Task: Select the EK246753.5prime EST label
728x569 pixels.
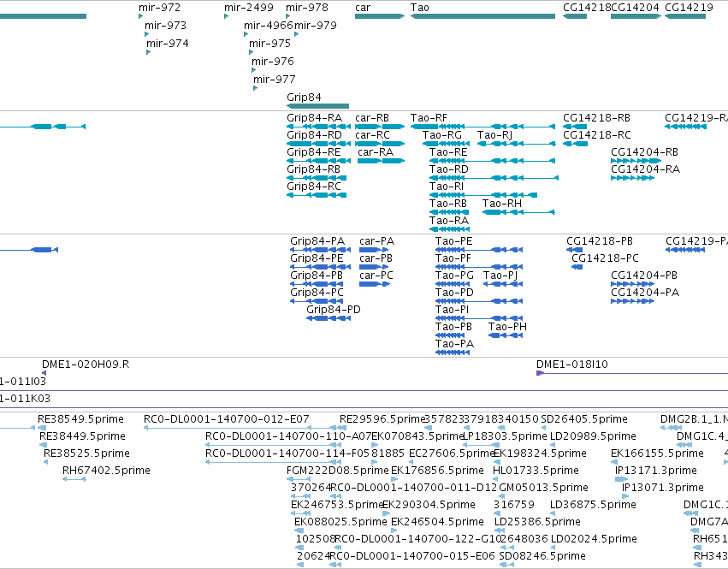Action: coord(337,505)
